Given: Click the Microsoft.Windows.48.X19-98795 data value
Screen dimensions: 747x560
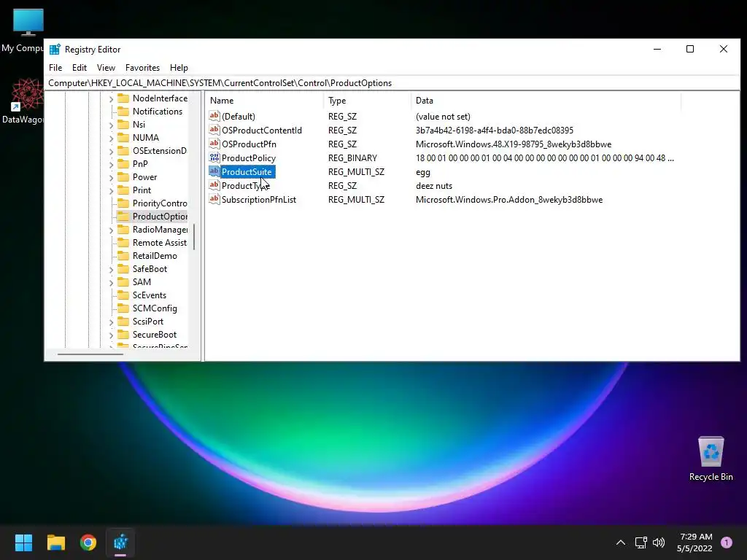Looking at the screenshot, I should (514, 144).
